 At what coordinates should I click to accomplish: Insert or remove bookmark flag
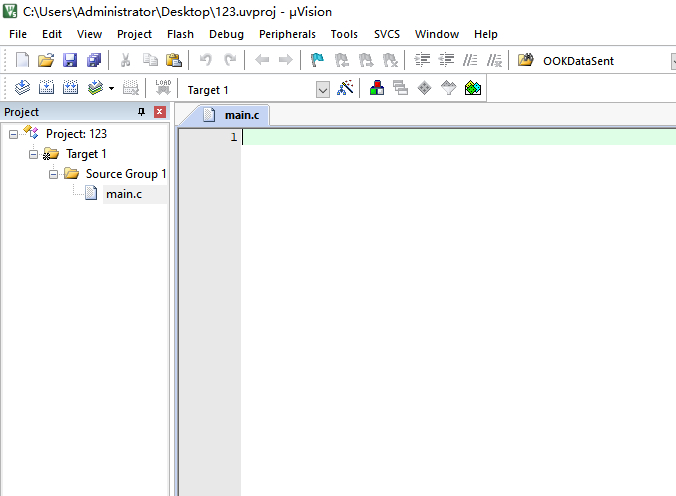click(x=317, y=60)
